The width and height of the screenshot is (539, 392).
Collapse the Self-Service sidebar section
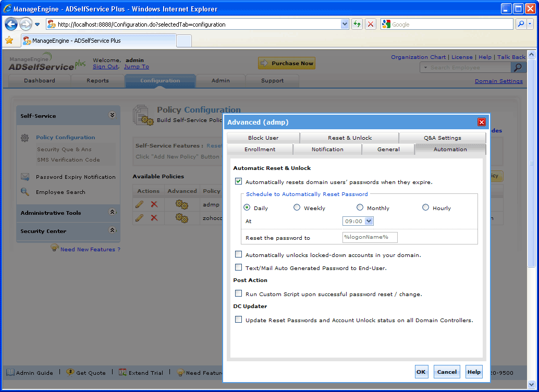tap(112, 115)
